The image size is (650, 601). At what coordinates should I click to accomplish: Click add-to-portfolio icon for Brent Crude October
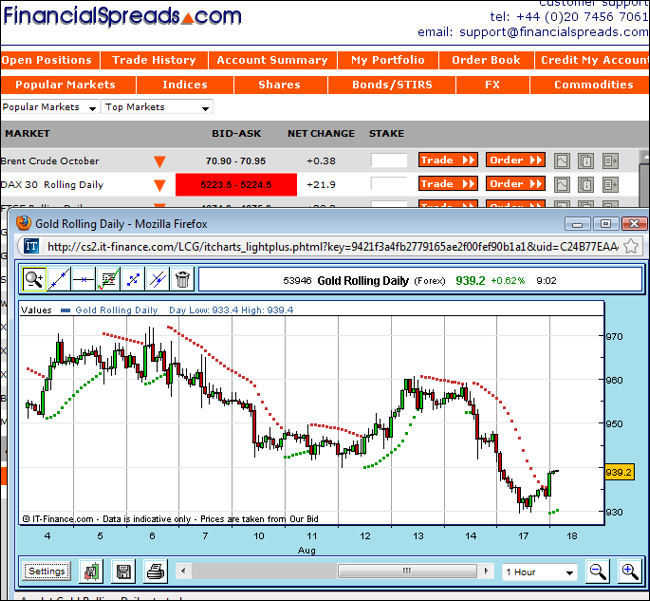[x=610, y=161]
